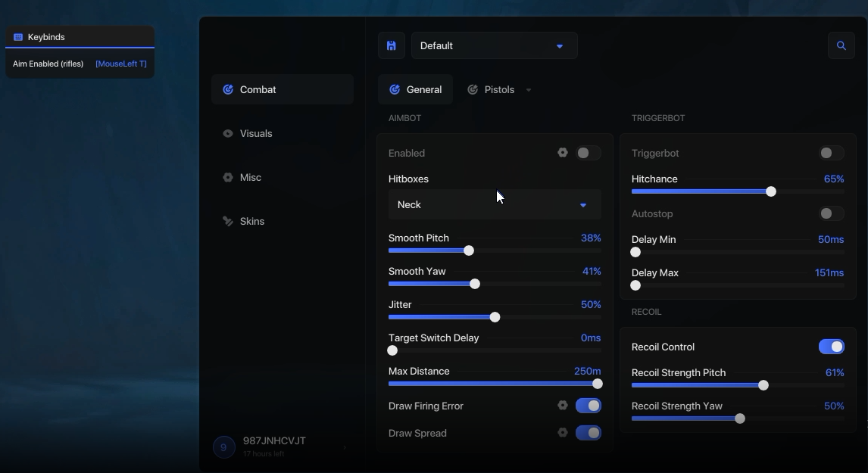
Task: Click the Smooth Yaw slider handle
Action: tap(474, 284)
